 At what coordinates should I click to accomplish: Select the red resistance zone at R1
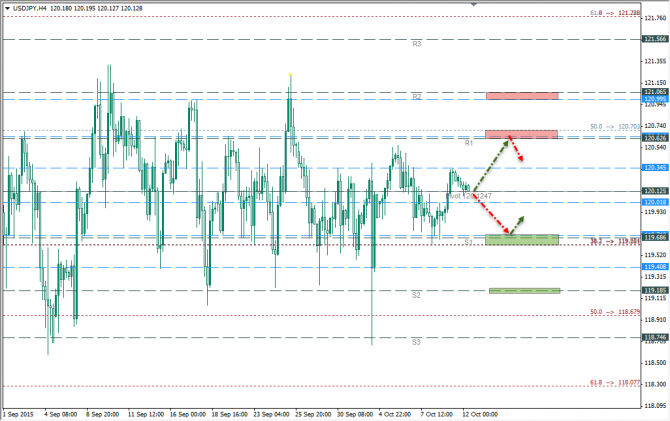point(521,134)
